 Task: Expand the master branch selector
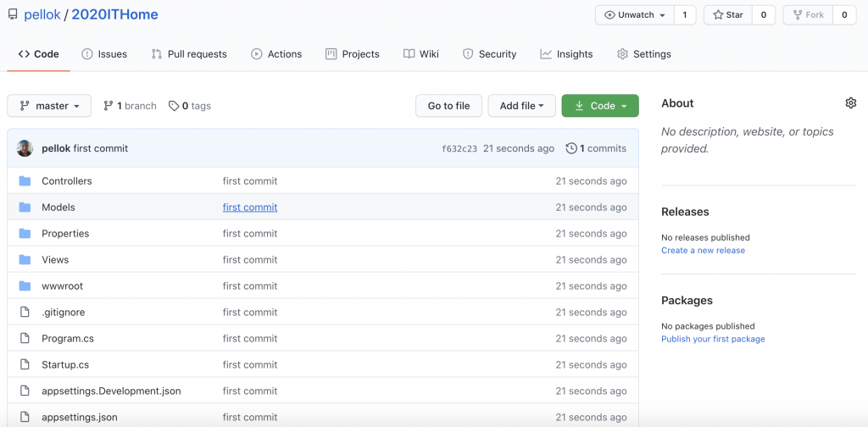click(x=49, y=106)
